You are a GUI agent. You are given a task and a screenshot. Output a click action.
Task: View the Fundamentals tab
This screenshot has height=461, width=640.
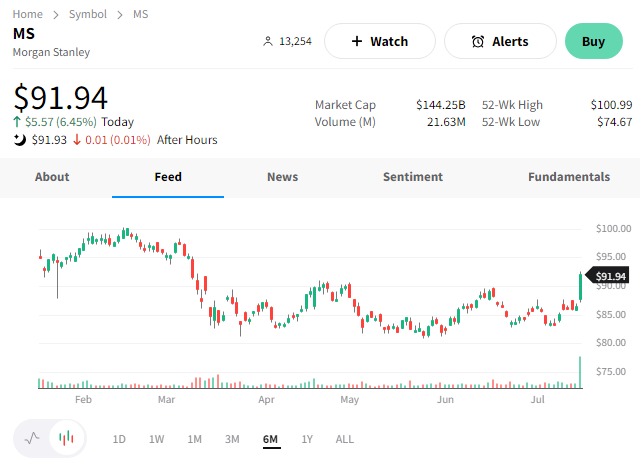coord(568,177)
